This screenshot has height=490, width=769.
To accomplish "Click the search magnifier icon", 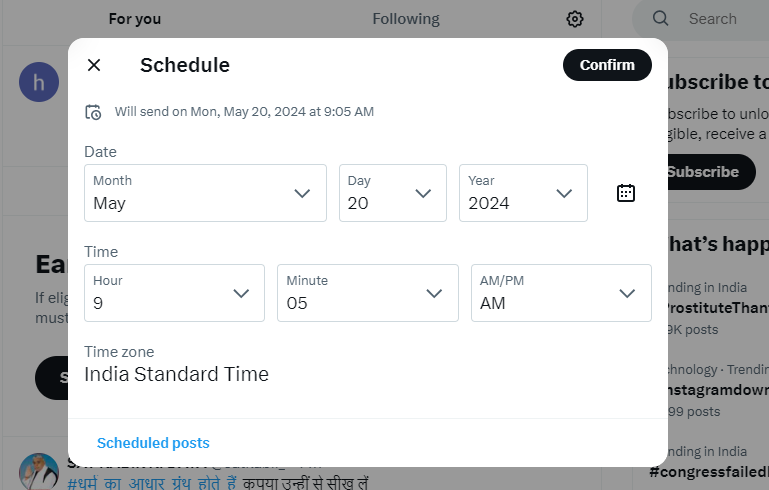I will tap(660, 19).
